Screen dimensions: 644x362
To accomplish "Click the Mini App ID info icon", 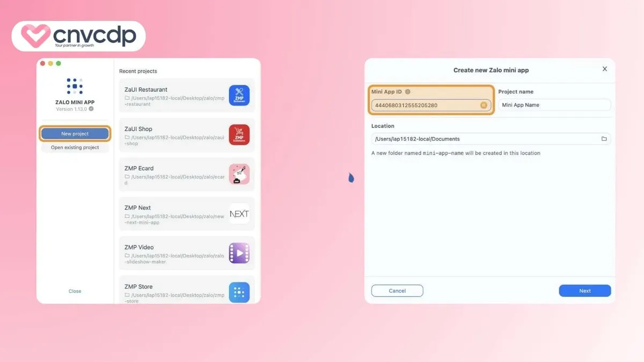I will [408, 92].
